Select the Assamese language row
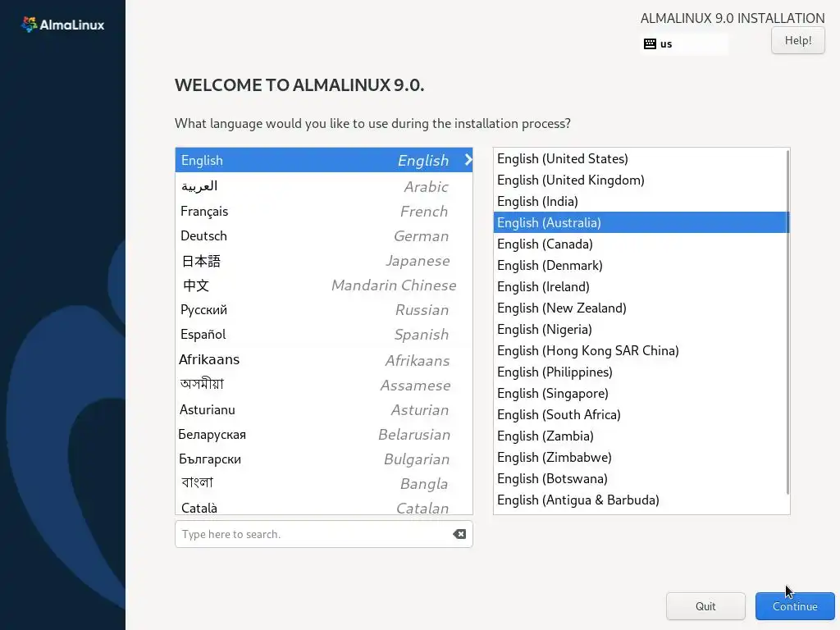The height and width of the screenshot is (630, 840). point(323,385)
